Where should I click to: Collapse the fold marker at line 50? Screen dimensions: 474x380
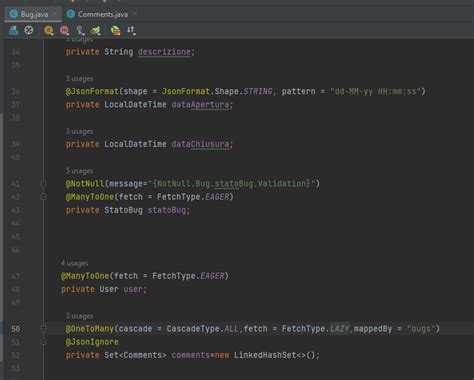[x=43, y=329]
